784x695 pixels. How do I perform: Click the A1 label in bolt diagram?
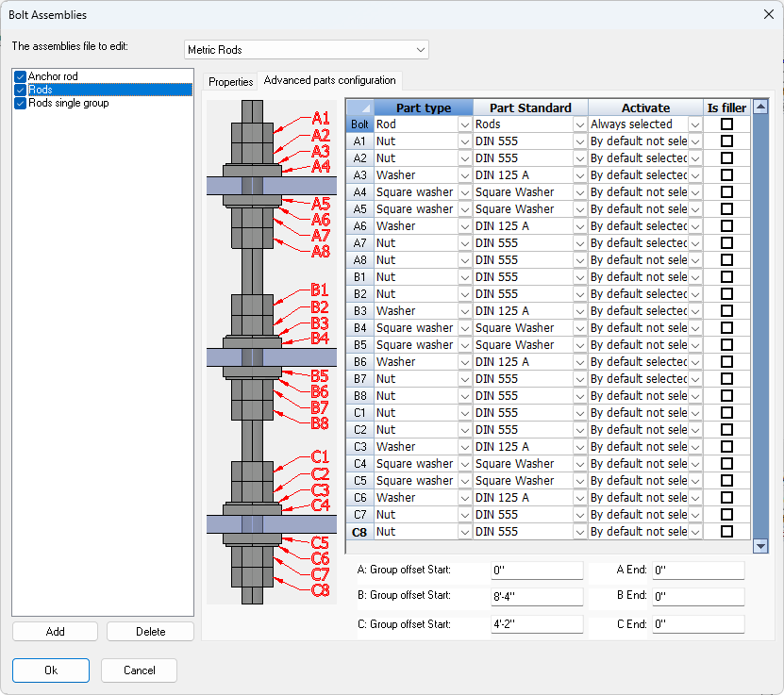coord(321,119)
